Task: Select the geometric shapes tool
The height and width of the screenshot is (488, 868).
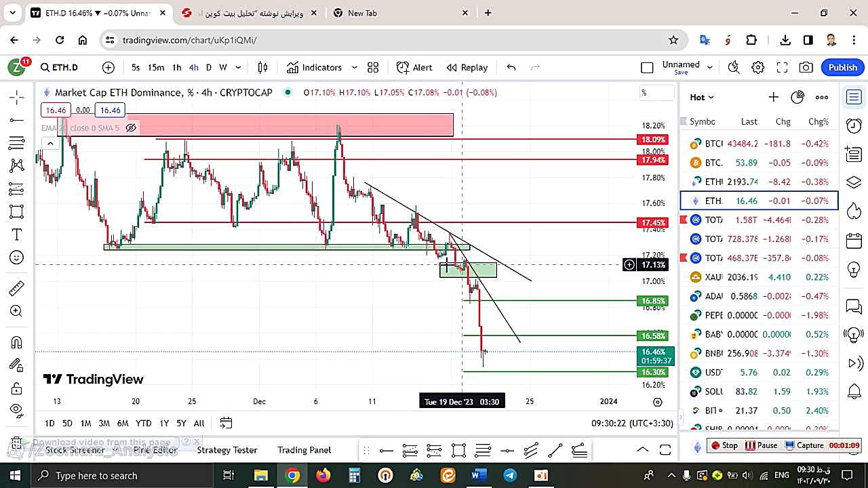Action: (17, 211)
